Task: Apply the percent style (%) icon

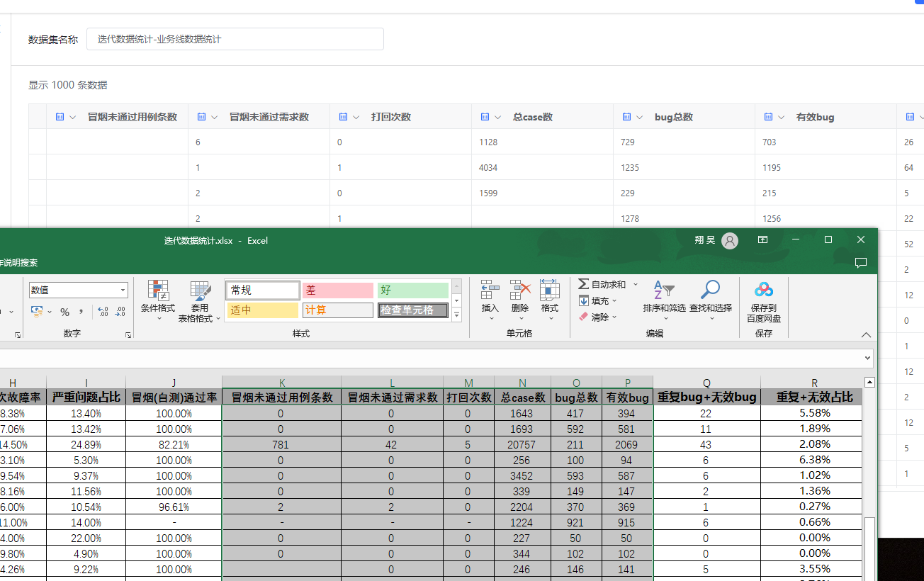Action: click(x=65, y=311)
